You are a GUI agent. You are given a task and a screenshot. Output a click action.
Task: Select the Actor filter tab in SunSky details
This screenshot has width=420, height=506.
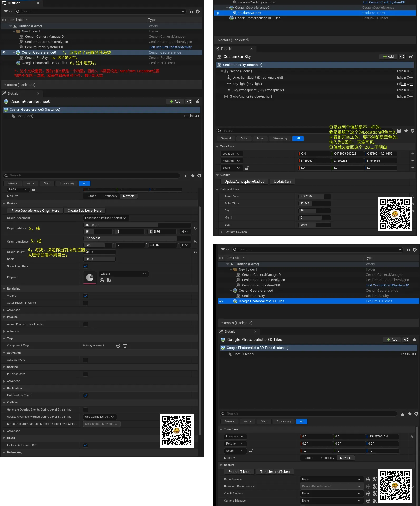(244, 139)
